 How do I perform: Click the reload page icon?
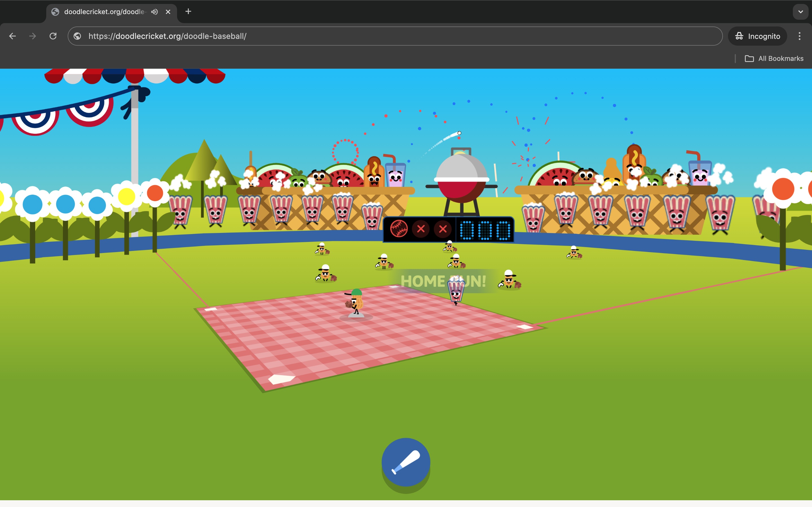coord(53,36)
